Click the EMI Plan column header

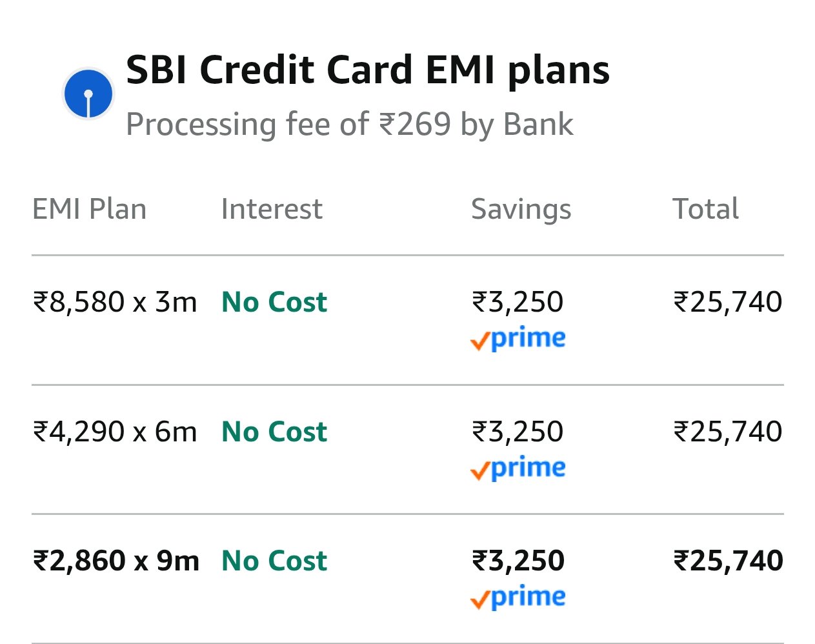pyautogui.click(x=90, y=209)
